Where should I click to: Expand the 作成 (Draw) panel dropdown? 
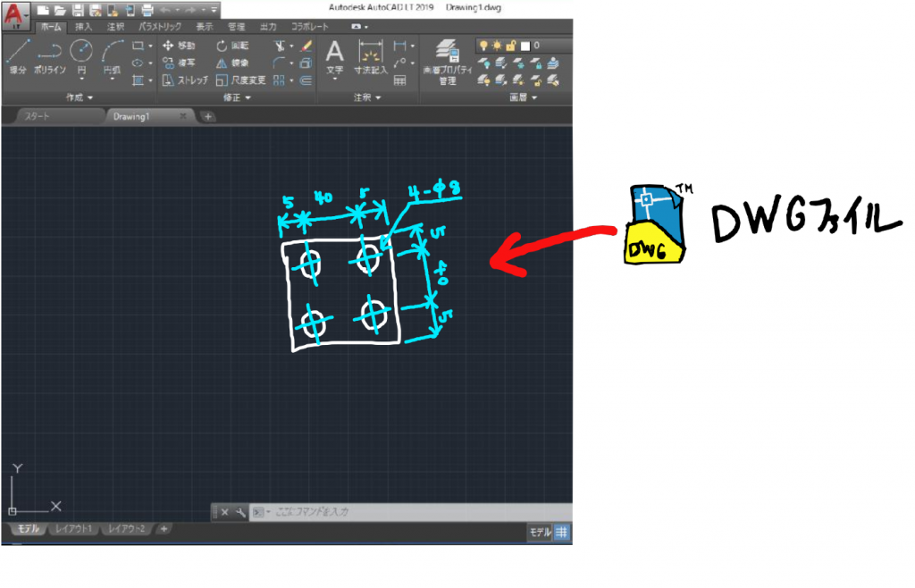pyautogui.click(x=80, y=97)
